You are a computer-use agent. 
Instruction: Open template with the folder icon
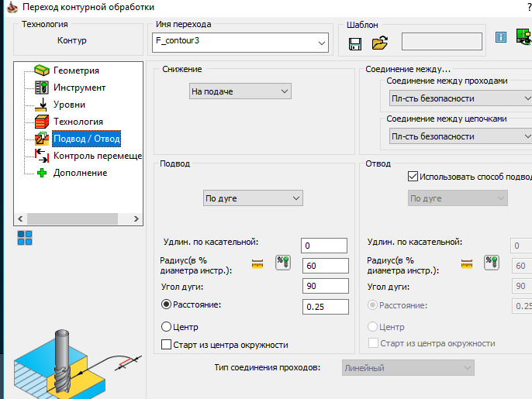[x=379, y=43]
